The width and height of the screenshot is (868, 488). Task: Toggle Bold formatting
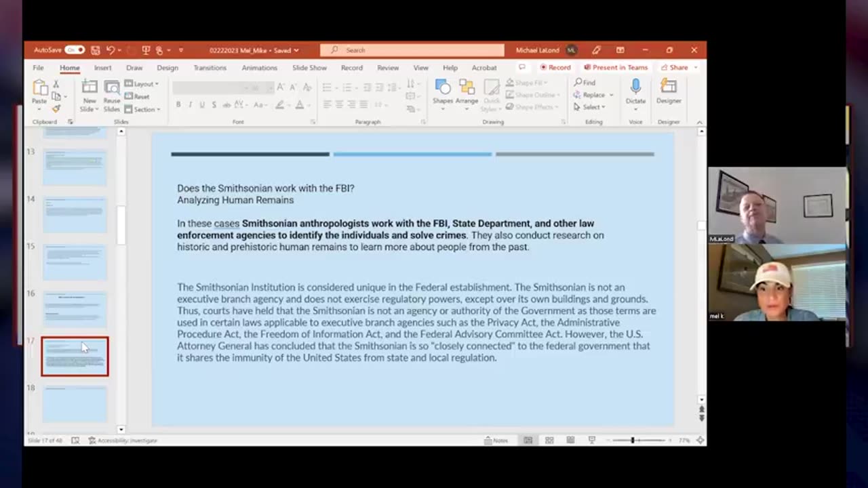[x=178, y=105]
